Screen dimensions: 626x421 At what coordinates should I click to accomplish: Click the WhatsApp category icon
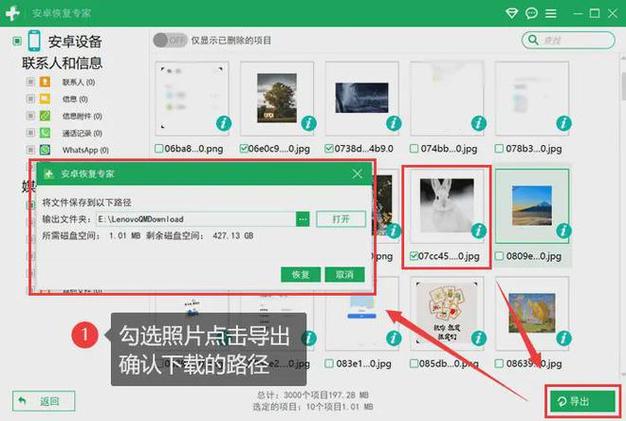(x=45, y=150)
